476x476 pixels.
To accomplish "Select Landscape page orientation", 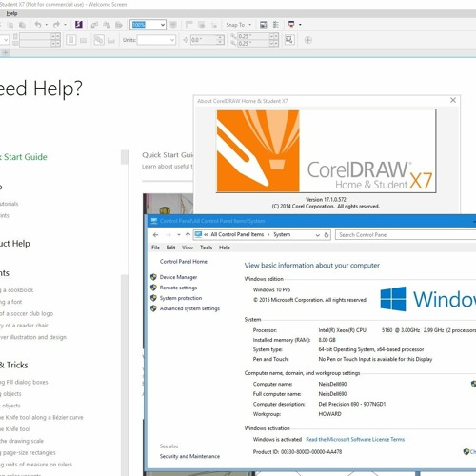I will (83, 40).
